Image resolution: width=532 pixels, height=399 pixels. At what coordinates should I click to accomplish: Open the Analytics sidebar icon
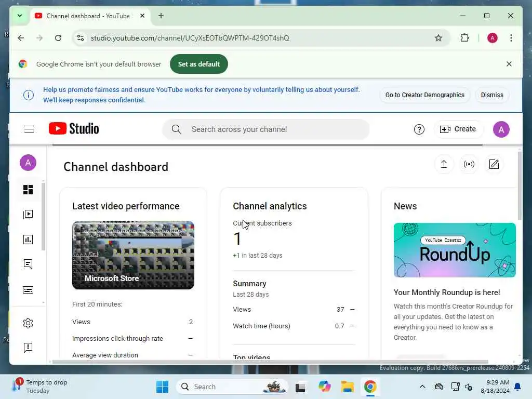pos(28,240)
